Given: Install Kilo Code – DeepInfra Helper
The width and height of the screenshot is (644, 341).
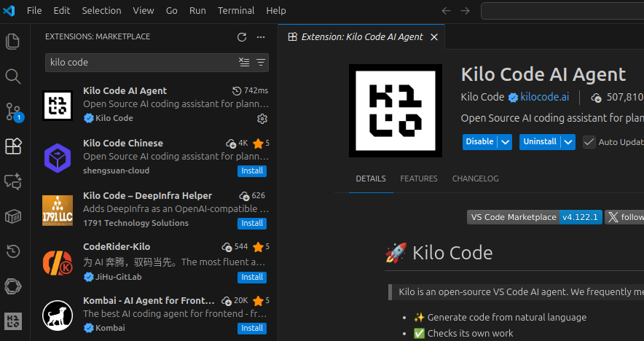Looking at the screenshot, I should [x=252, y=223].
